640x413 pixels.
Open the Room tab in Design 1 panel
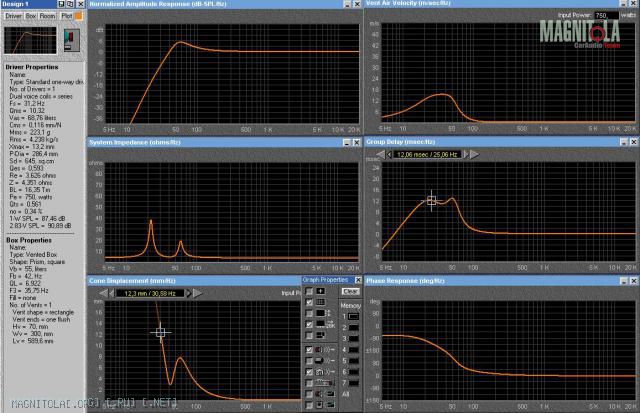pos(47,16)
